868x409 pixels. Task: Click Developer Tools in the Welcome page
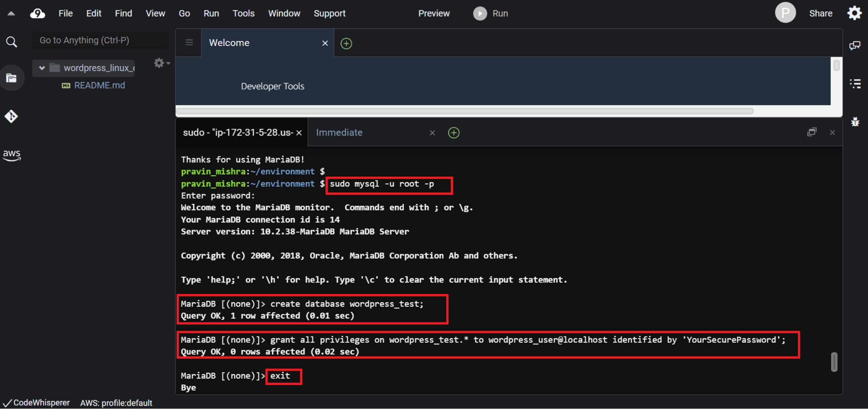tap(272, 86)
